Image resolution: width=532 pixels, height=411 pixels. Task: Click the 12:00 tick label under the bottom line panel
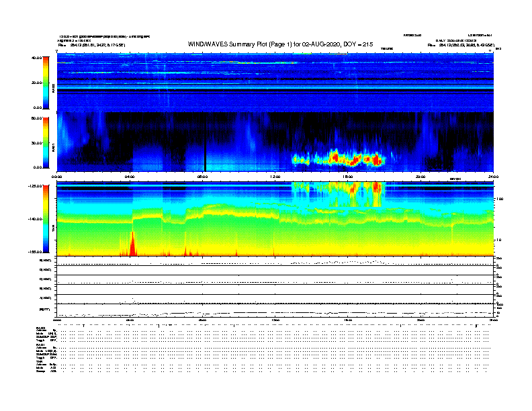tap(275, 320)
